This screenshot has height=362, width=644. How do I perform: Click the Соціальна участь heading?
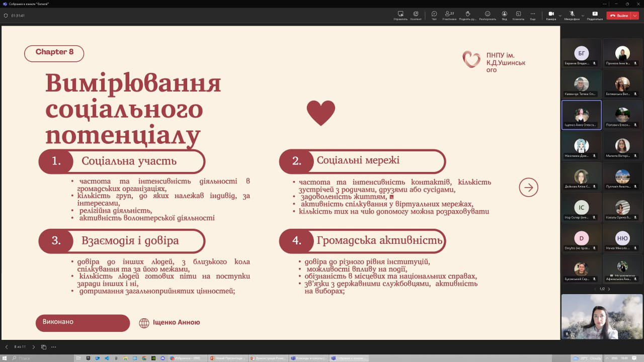pos(129,161)
